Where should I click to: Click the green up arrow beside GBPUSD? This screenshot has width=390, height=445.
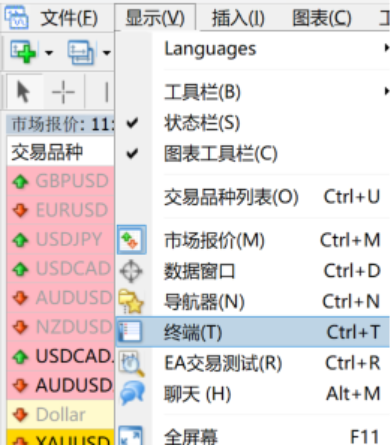click(x=21, y=182)
